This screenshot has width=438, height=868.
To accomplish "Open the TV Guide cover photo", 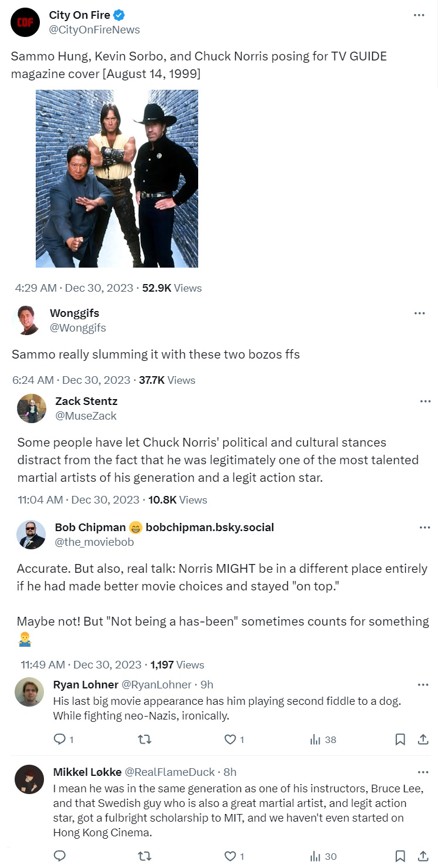I will coord(117,178).
